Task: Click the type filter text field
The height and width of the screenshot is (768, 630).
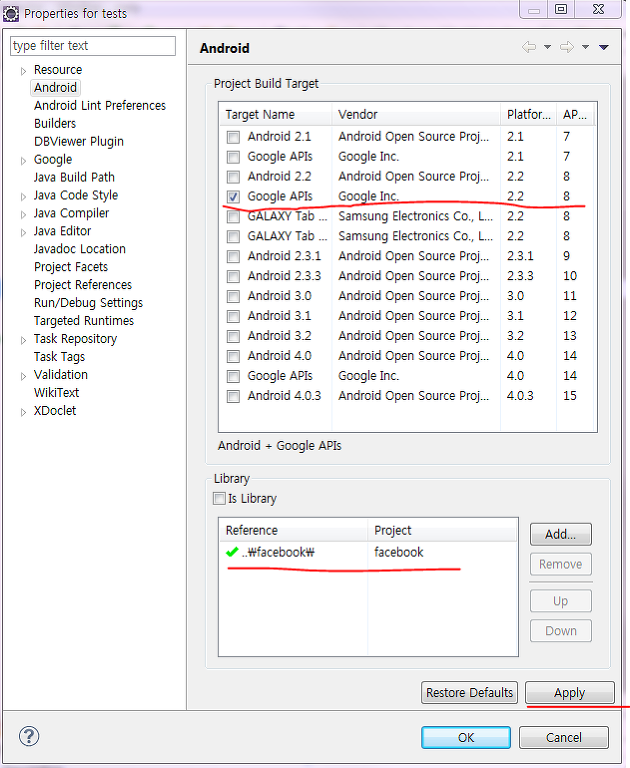Action: click(93, 46)
